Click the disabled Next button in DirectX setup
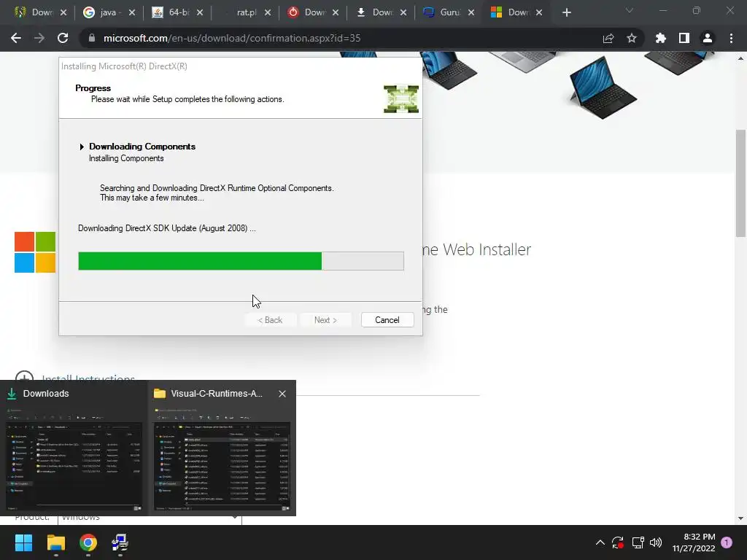Image resolution: width=747 pixels, height=560 pixels. coord(325,320)
